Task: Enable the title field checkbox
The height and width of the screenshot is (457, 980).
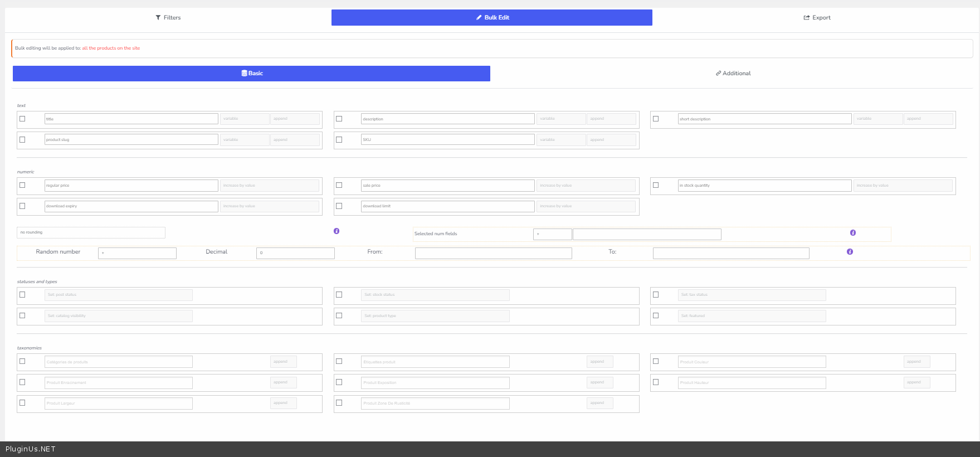Action: (22, 119)
